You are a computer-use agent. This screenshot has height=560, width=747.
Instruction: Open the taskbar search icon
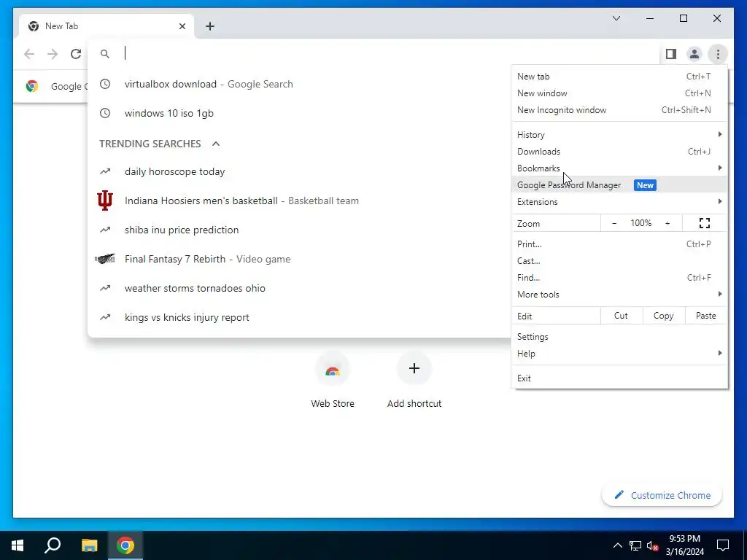pos(53,545)
